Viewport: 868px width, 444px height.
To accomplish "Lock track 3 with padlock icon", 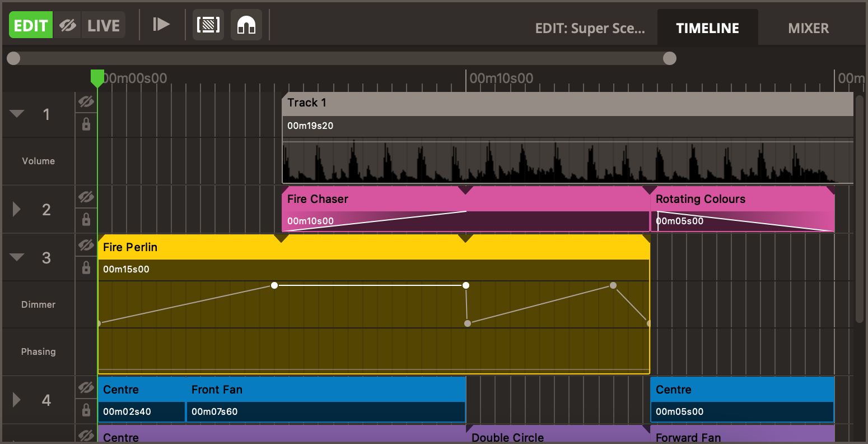I will pyautogui.click(x=86, y=267).
